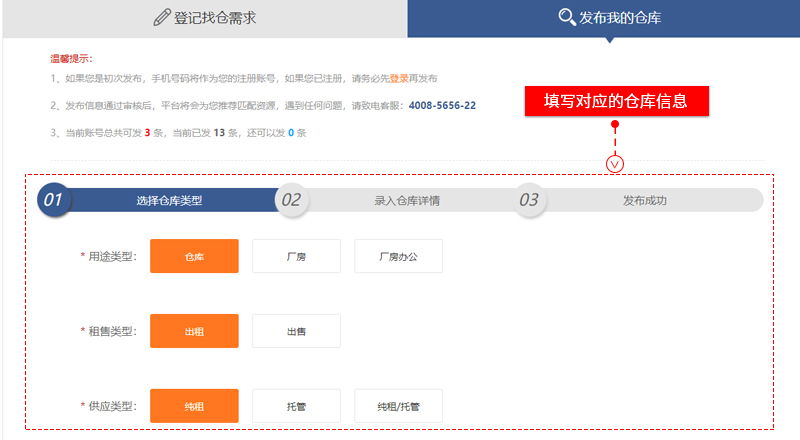This screenshot has width=800, height=440.
Task: Select 厂房 as the usage type
Action: (296, 256)
